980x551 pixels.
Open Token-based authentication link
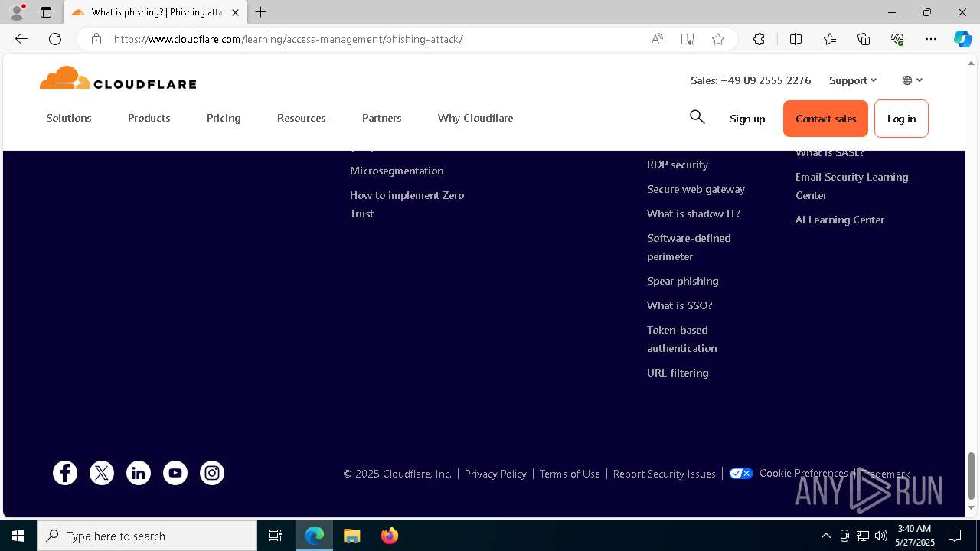682,339
